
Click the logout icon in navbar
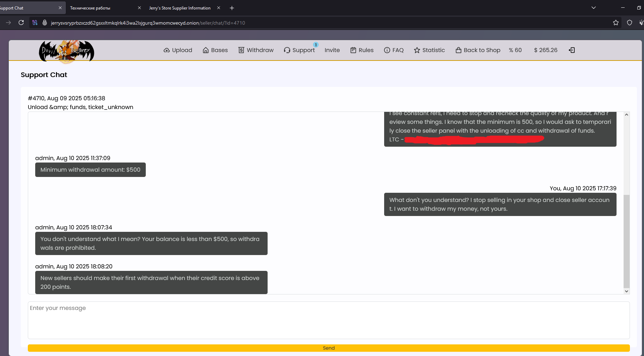pos(572,50)
